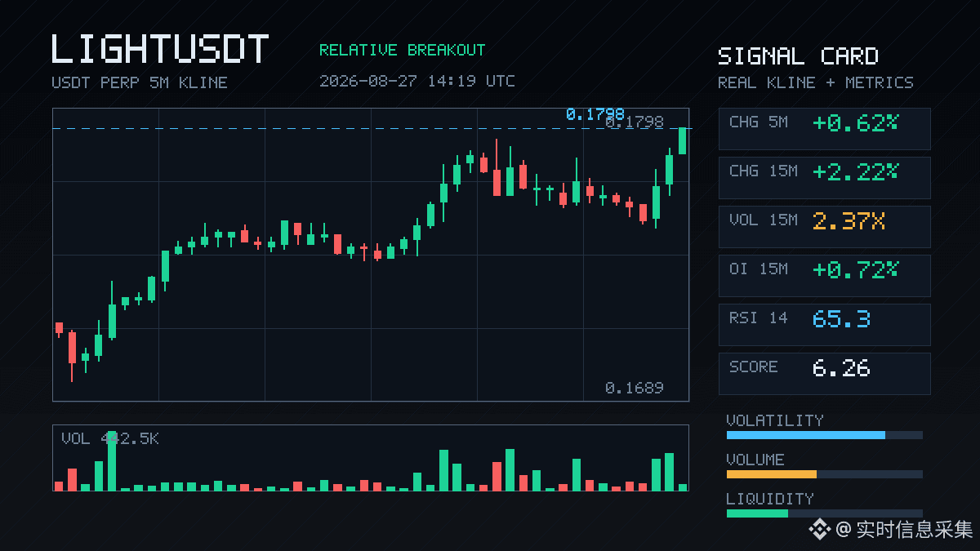Click the latest green candle at chart right edge
980x551 pixels.
tap(683, 140)
